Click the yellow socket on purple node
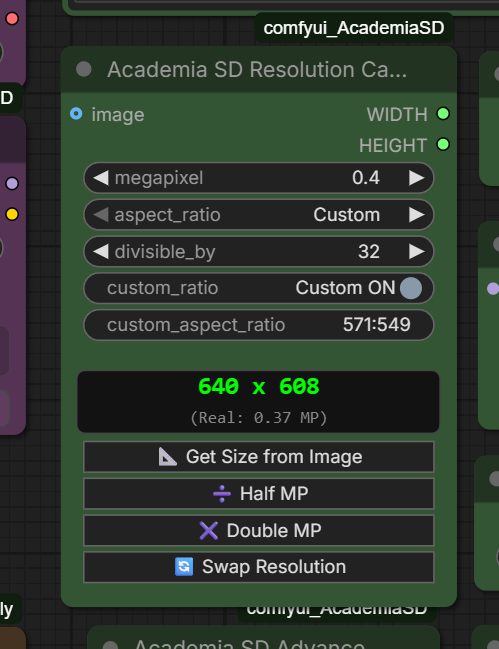The image size is (499, 649). [x=12, y=214]
